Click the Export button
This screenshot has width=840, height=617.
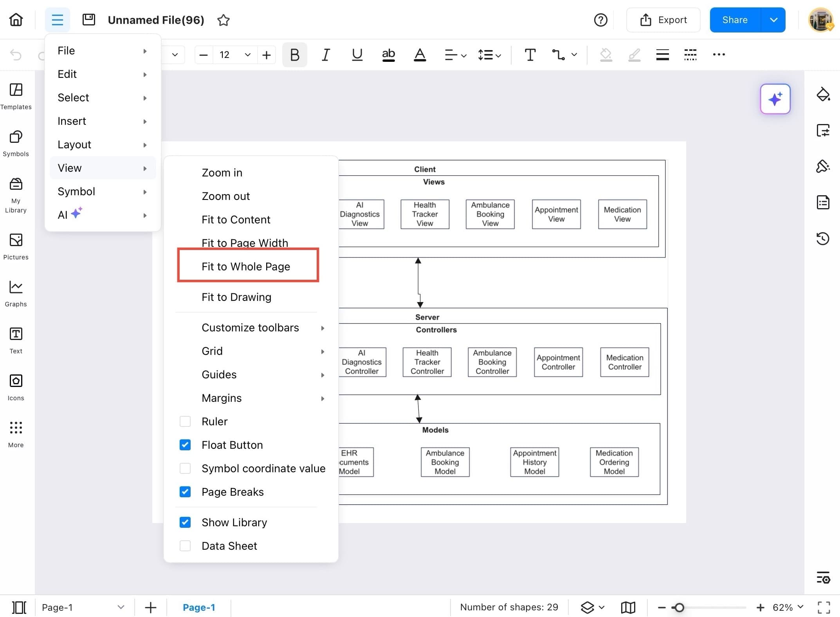click(x=663, y=20)
